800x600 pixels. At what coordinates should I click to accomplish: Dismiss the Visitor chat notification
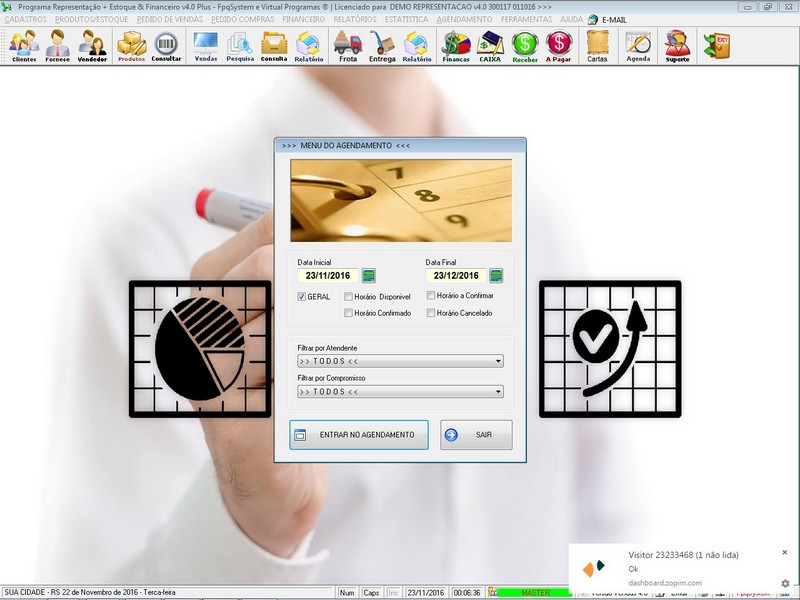point(785,553)
